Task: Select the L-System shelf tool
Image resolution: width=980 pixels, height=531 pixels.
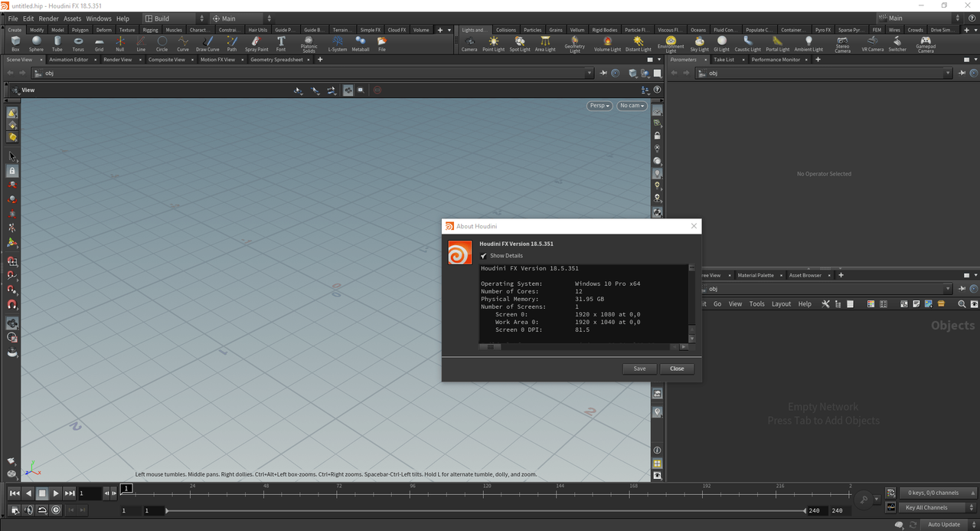Action: [x=337, y=44]
